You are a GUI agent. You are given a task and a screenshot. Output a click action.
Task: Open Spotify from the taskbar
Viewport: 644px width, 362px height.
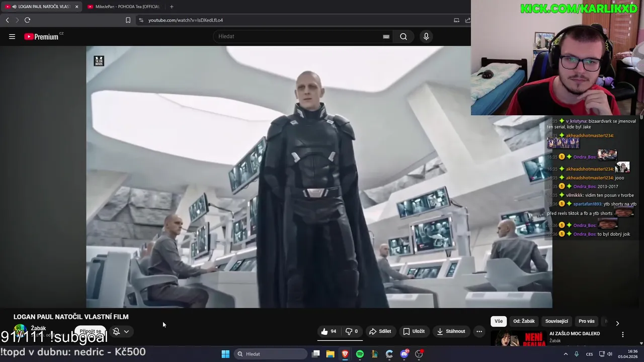(360, 354)
